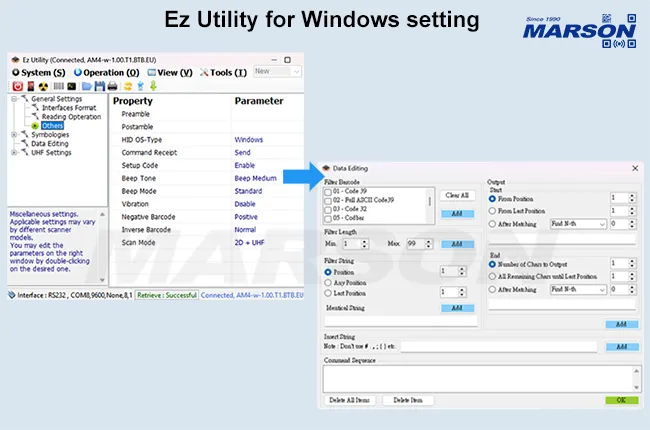Select From Last Position radio button
Screen dimensions: 650x430
[x=492, y=211]
